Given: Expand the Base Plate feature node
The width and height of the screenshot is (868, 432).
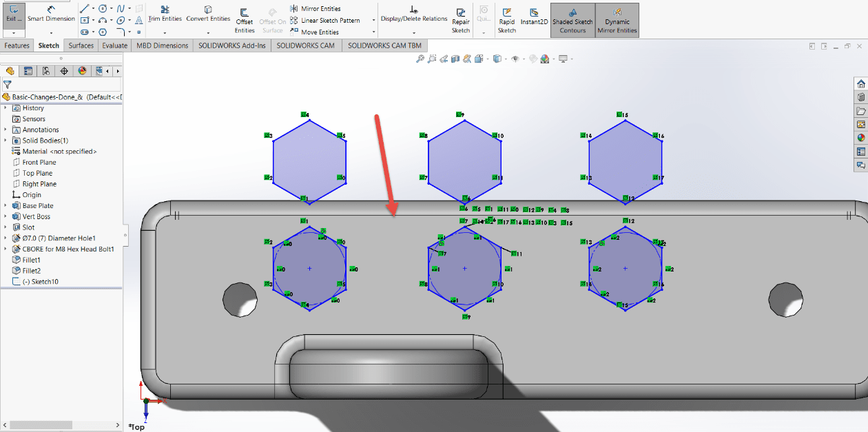Looking at the screenshot, I should [6, 206].
